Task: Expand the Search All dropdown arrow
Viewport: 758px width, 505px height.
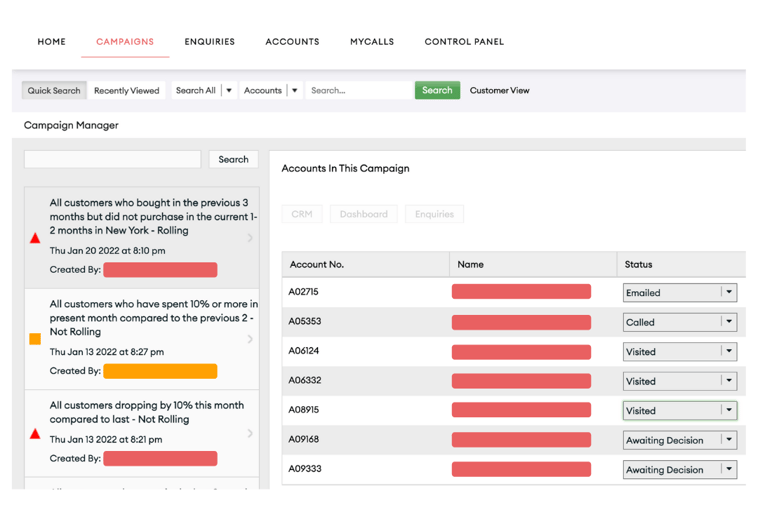Action: [229, 91]
